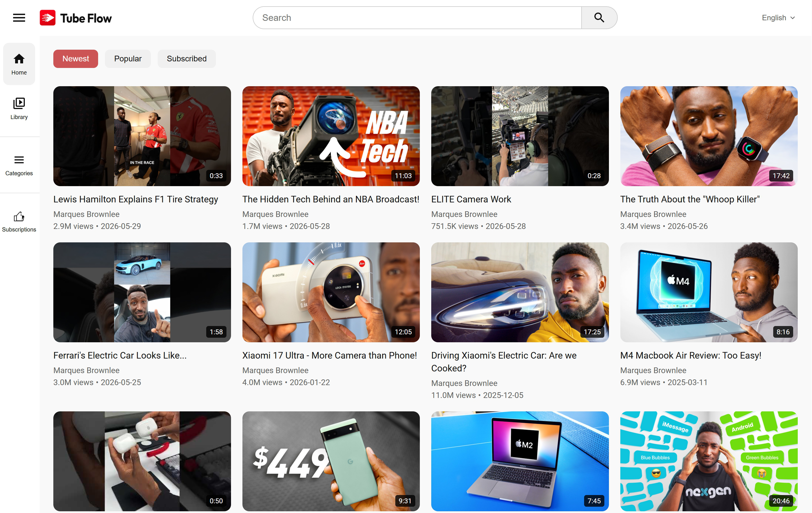Open the M4 Macbook Air thumbnail
812x513 pixels.
pos(709,292)
